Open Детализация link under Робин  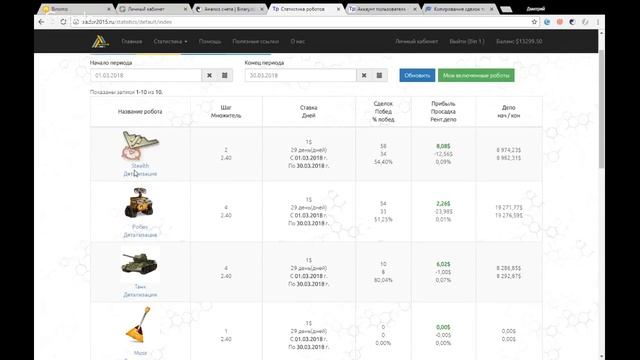140,235
